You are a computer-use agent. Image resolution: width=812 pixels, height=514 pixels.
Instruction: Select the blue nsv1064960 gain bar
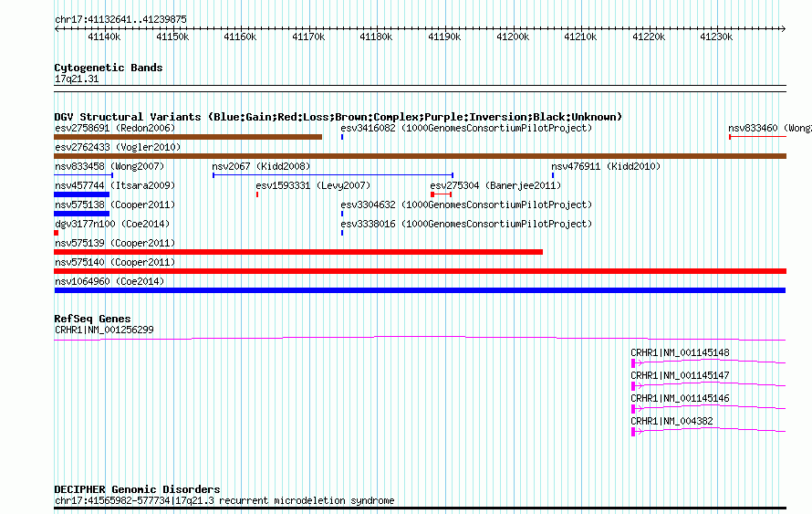pyautogui.click(x=420, y=290)
